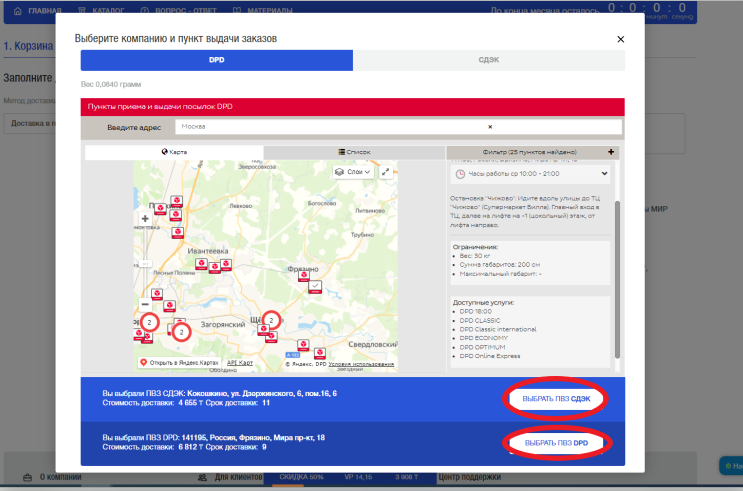Click the topmost DPD marker near Пушкино
The width and height of the screenshot is (743, 491).
point(177,201)
